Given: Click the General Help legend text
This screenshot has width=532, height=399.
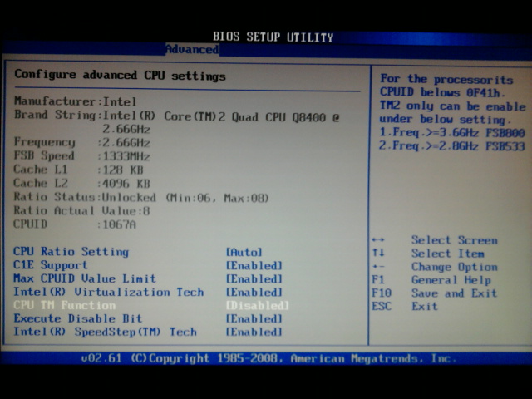Looking at the screenshot, I should point(451,280).
